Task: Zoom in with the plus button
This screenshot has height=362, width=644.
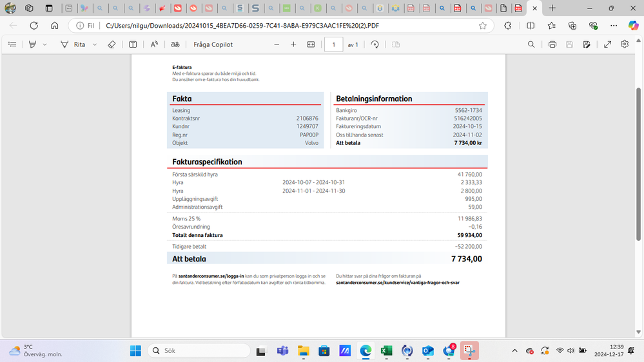Action: (293, 44)
